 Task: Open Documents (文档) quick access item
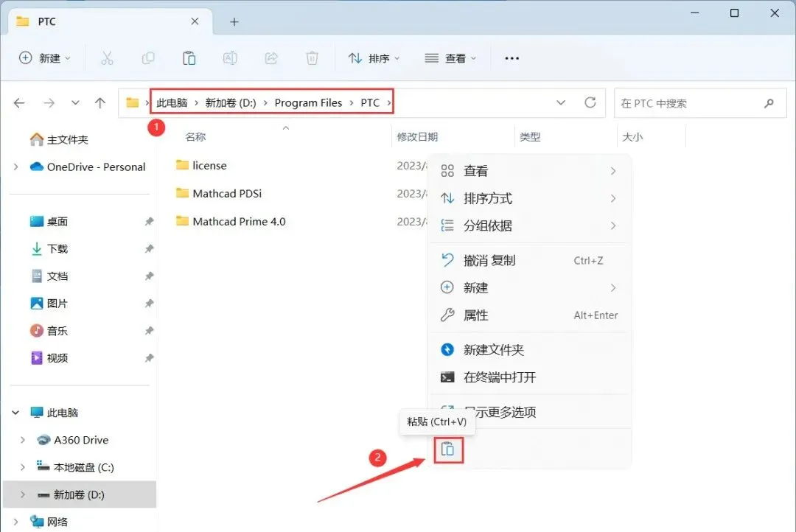coord(49,276)
